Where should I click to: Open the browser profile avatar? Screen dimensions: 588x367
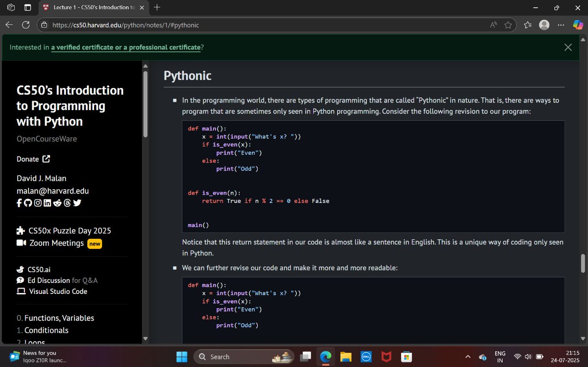(544, 25)
